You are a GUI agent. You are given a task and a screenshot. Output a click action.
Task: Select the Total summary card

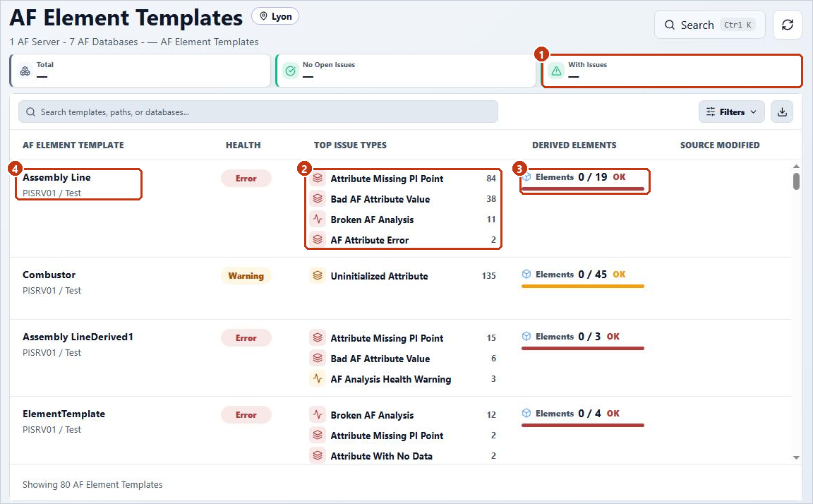140,71
